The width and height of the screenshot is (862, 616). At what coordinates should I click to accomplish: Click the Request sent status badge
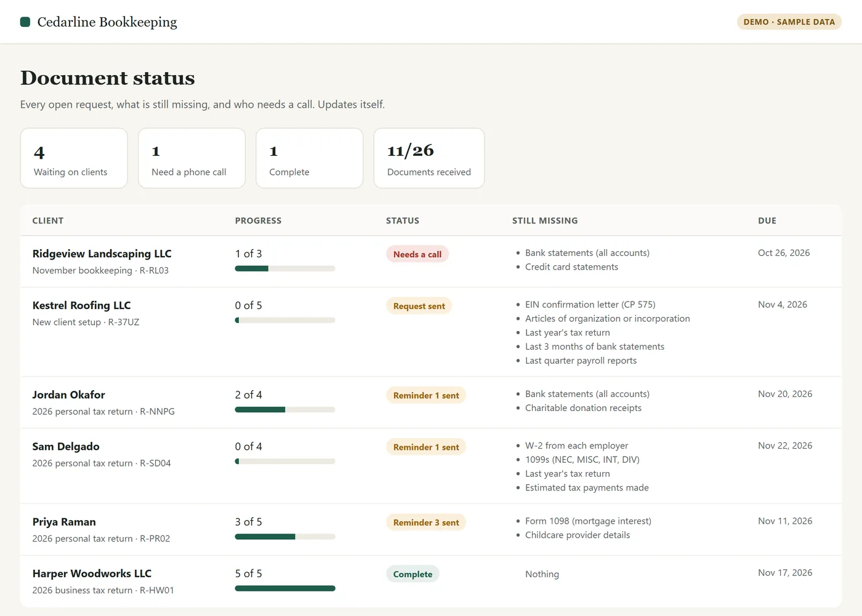point(419,306)
